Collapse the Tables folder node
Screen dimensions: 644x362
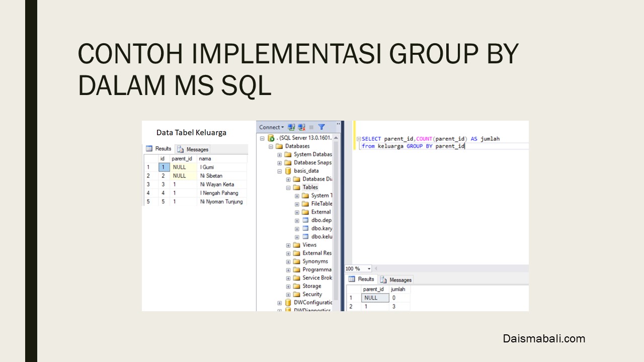click(x=288, y=188)
